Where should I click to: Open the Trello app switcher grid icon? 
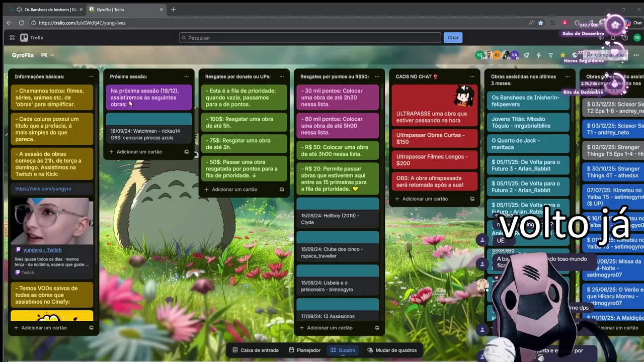tap(12, 38)
